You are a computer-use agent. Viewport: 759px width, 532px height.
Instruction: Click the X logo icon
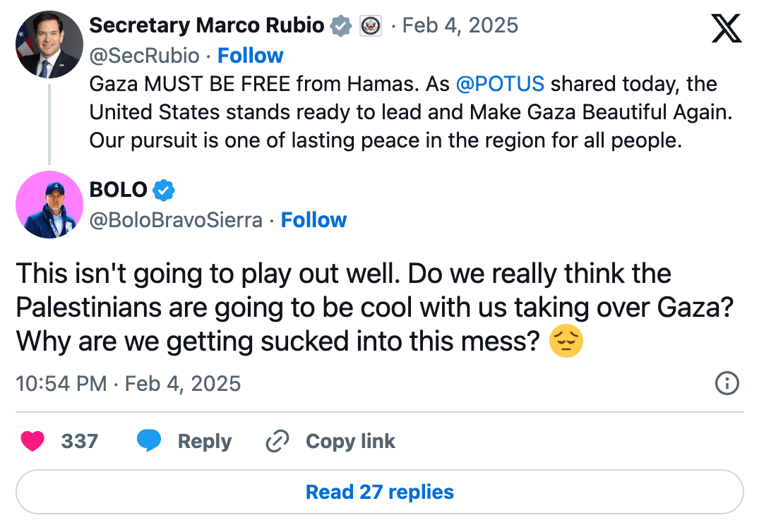tap(726, 29)
